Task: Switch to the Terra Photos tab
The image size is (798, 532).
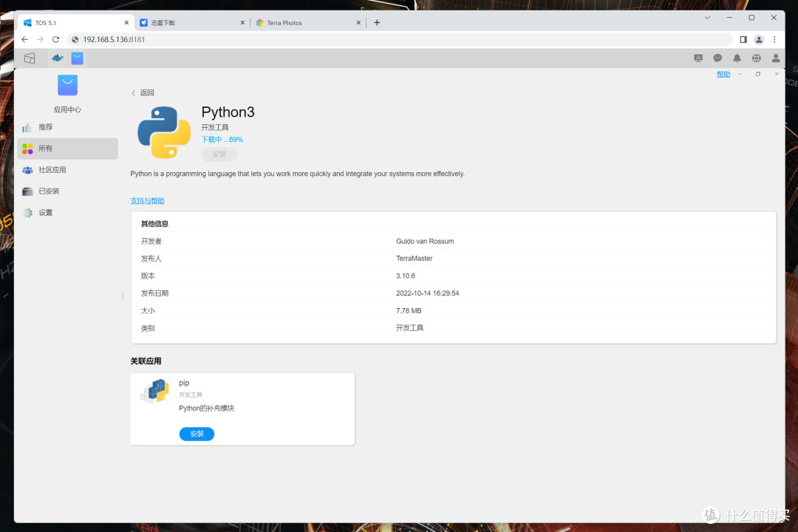Action: (x=308, y=22)
